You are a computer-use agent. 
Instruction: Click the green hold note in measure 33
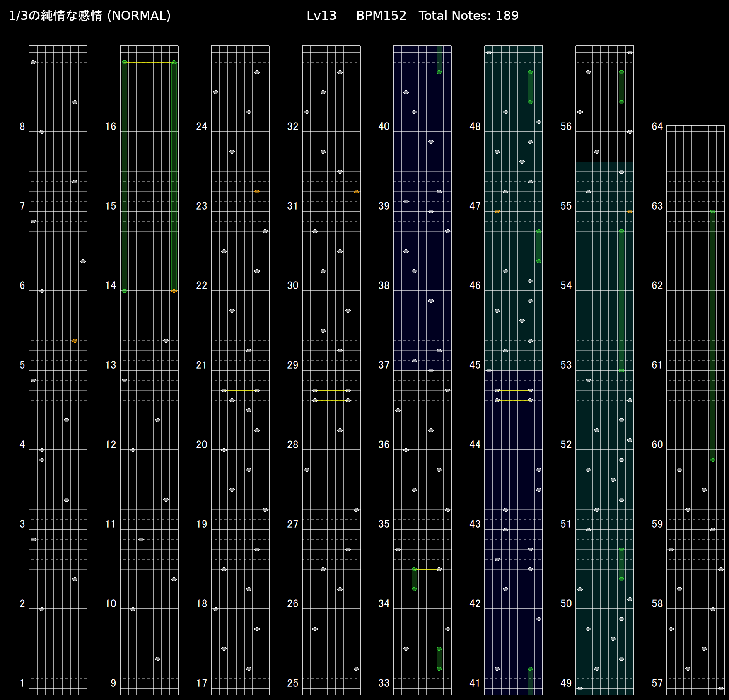tap(439, 659)
